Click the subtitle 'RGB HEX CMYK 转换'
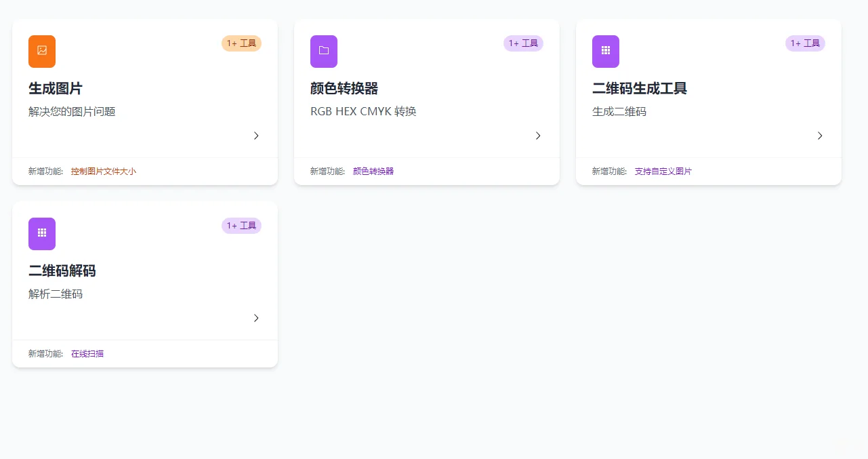This screenshot has width=868, height=459. pos(363,111)
